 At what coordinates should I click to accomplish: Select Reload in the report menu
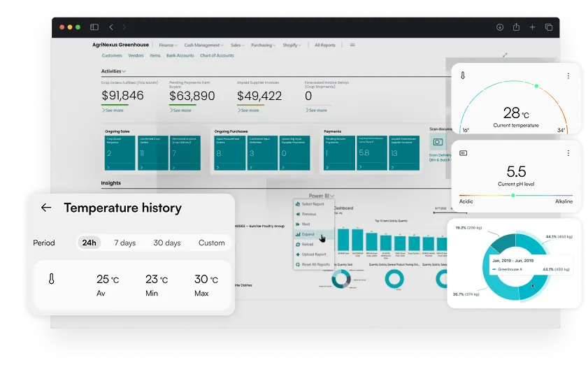pos(308,244)
